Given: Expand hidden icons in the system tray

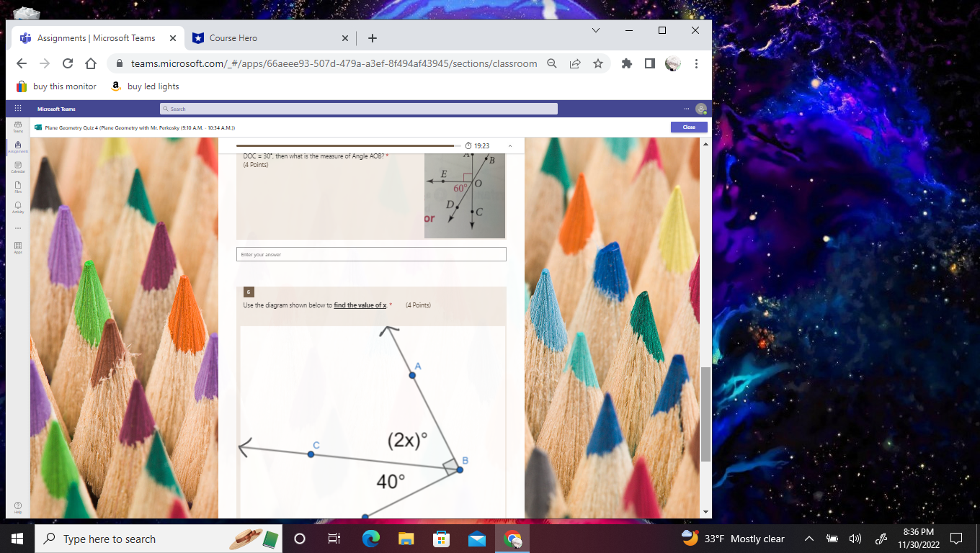Looking at the screenshot, I should point(809,539).
